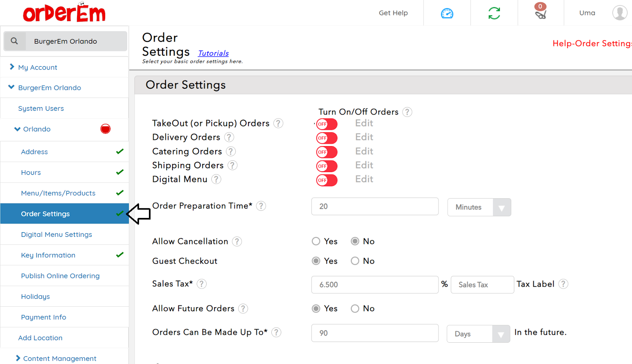Click the Sales Tax percentage input field
The image size is (632, 364).
coord(374,285)
